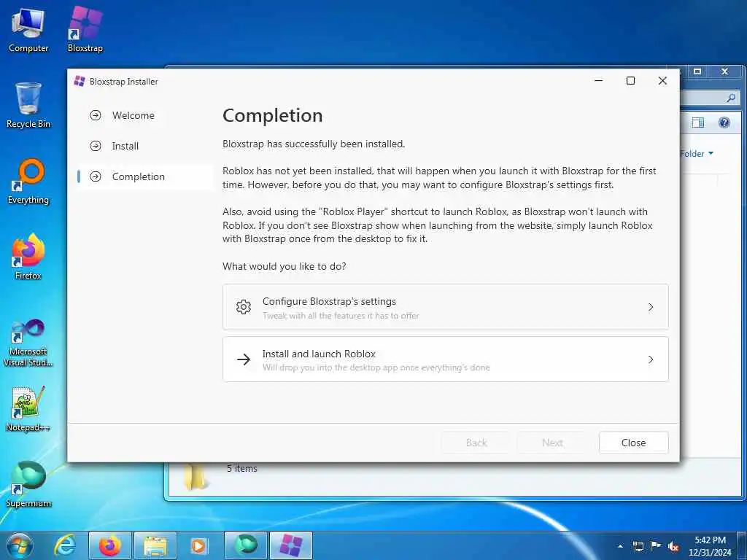The width and height of the screenshot is (747, 560).
Task: Click the folder icon in Explorer details pane
Action: (196, 476)
